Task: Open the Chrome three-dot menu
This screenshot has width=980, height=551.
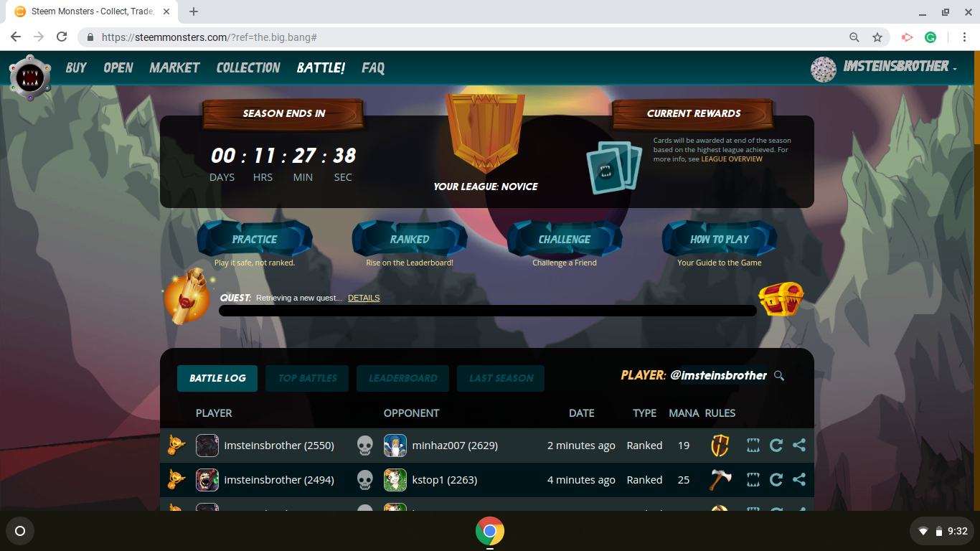Action: [x=963, y=37]
